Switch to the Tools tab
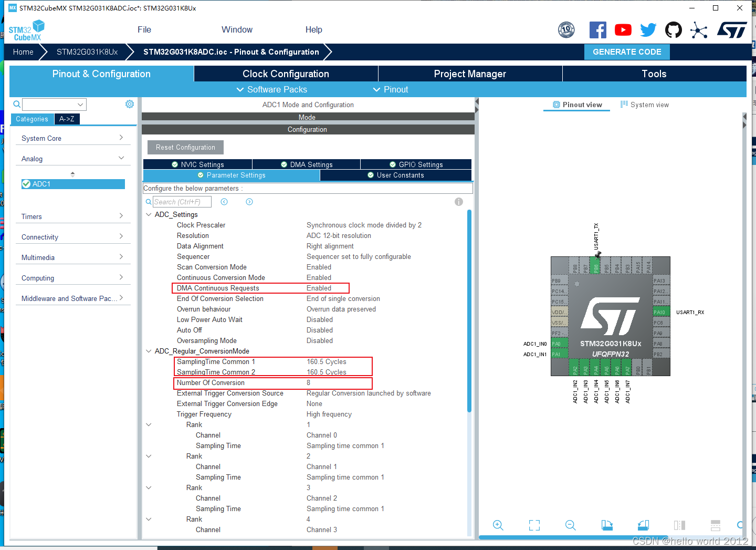The height and width of the screenshot is (550, 756). click(x=654, y=74)
